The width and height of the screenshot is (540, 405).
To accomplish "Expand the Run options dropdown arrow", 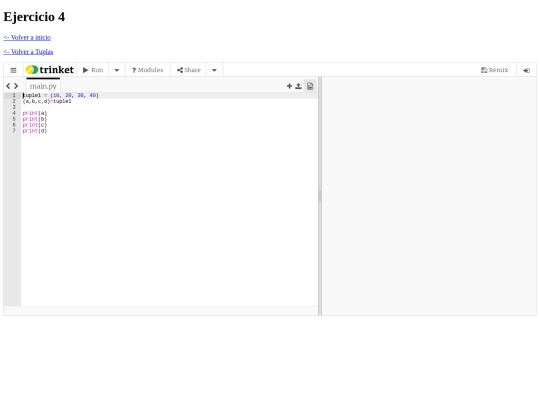I will tap(117, 70).
